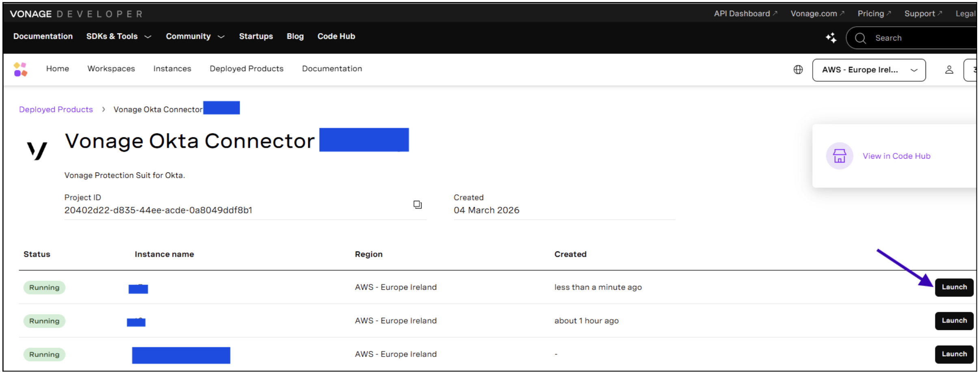Click the AI sparkle assistant icon

[x=831, y=38]
